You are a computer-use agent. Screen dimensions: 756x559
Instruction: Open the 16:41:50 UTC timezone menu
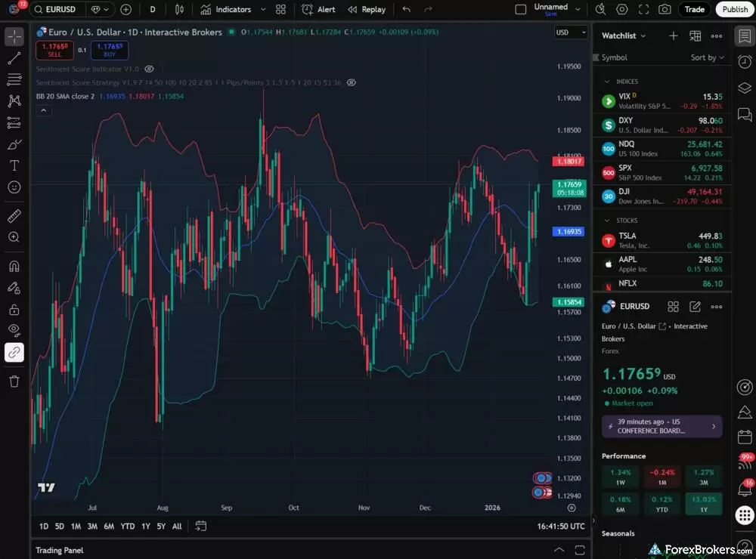[561, 527]
